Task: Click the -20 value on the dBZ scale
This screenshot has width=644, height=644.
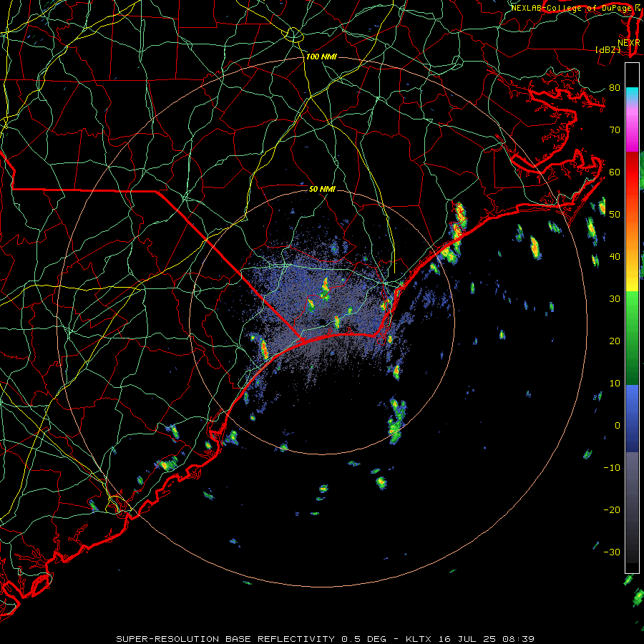Action: coord(612,509)
